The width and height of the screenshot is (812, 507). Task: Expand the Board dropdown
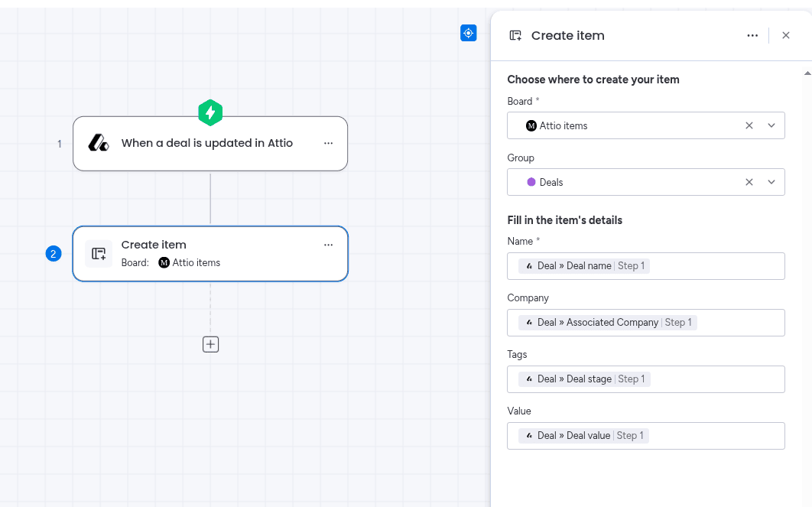pos(771,125)
